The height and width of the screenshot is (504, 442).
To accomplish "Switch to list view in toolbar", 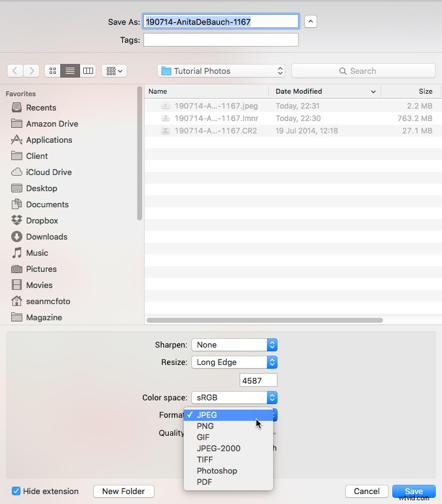I will [70, 71].
